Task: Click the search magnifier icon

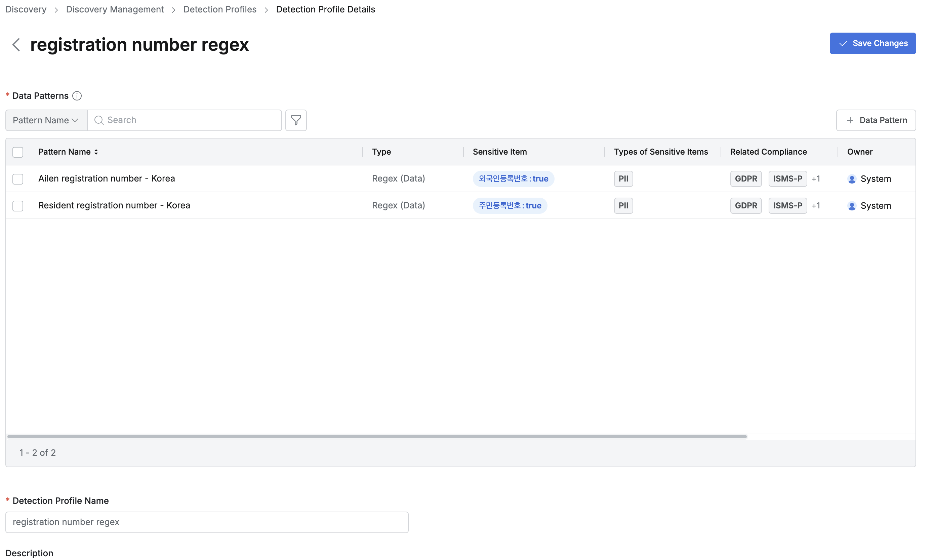Action: click(x=99, y=120)
